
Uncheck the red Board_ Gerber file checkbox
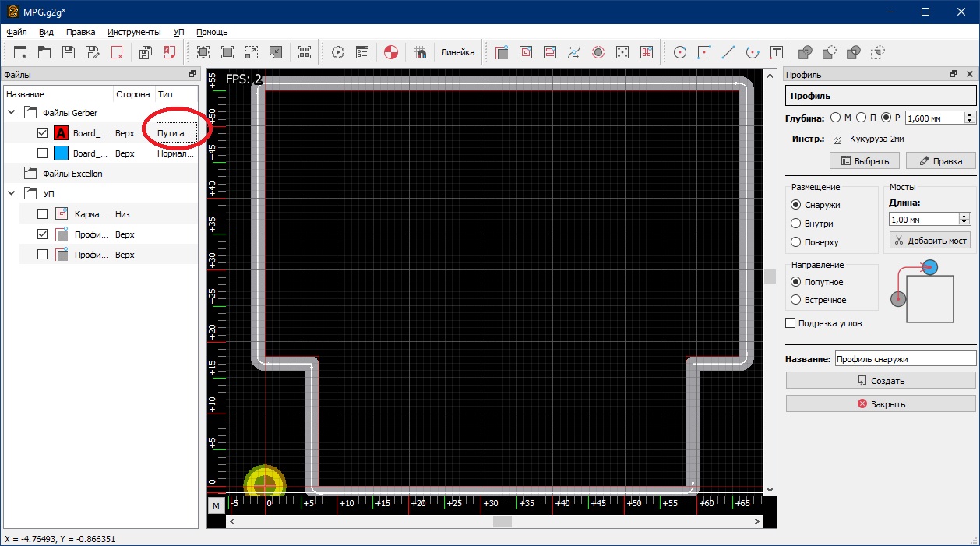point(43,133)
